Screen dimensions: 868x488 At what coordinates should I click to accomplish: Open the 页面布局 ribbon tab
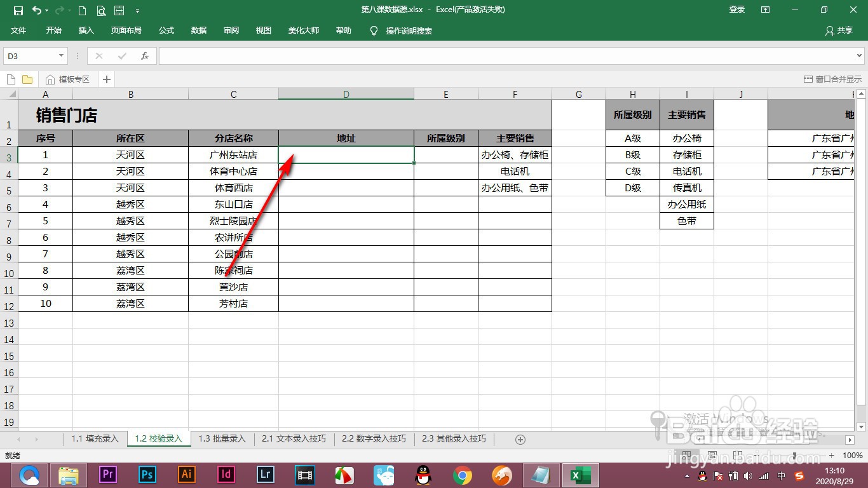tap(126, 30)
